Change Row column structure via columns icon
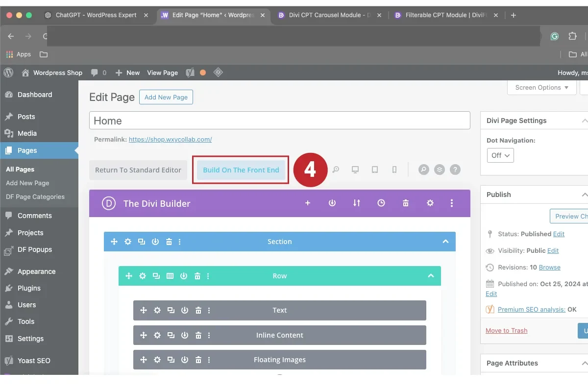This screenshot has height=392, width=588. [170, 275]
